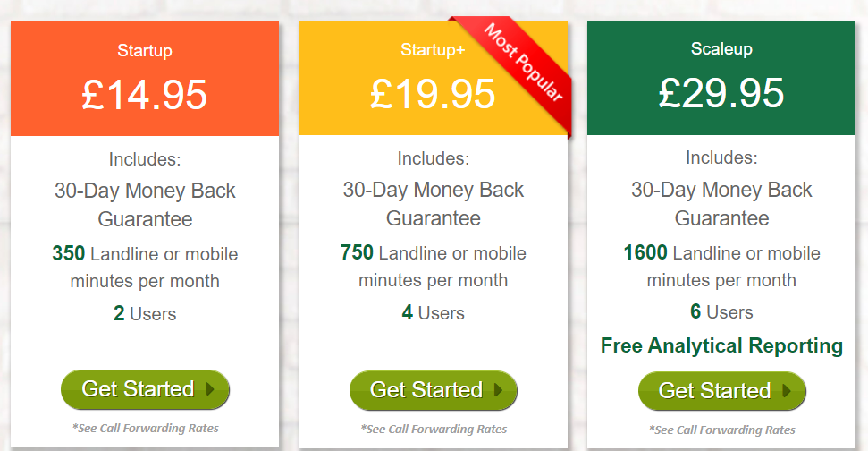Click Free Analytical Reporting text in Scaleup
Screen dimensions: 868x451
tap(721, 345)
